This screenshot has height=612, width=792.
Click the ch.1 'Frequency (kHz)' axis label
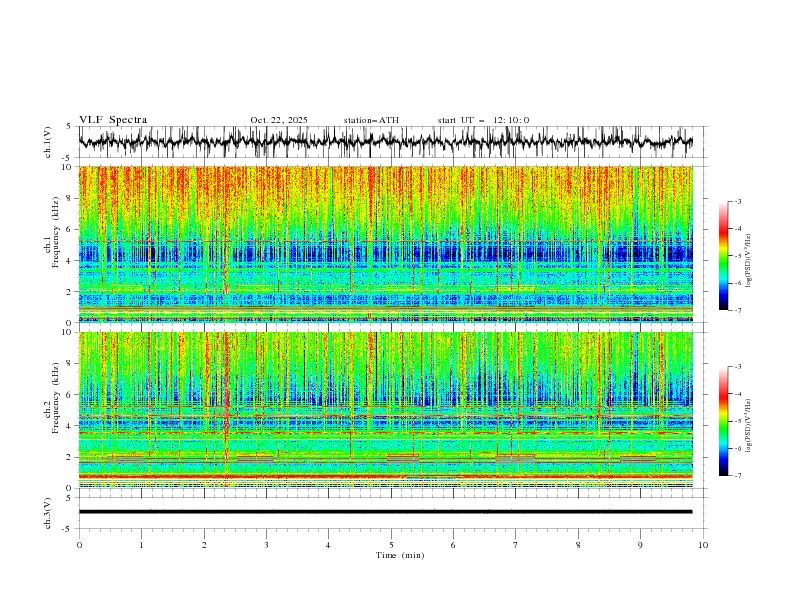[x=55, y=232]
